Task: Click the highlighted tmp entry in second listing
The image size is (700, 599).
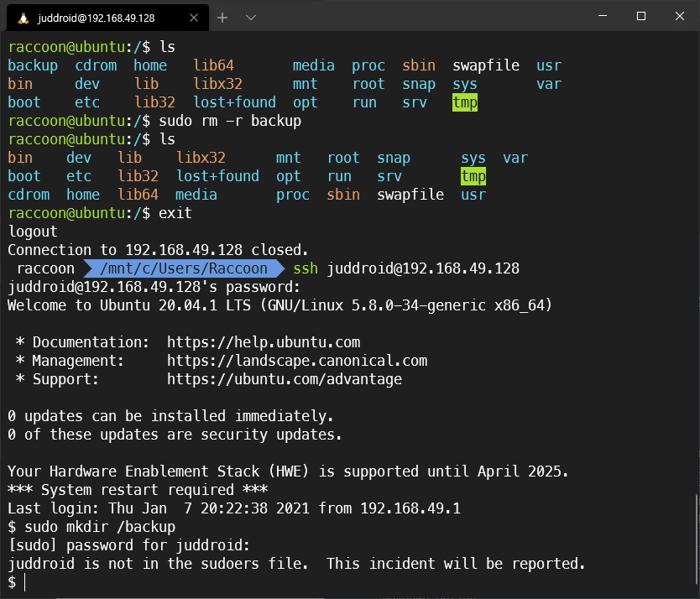Action: click(473, 176)
